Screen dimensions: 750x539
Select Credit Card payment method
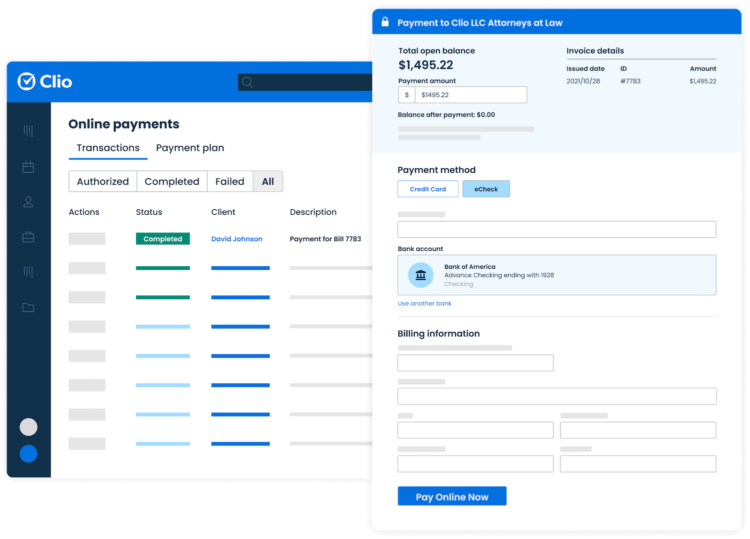[428, 189]
